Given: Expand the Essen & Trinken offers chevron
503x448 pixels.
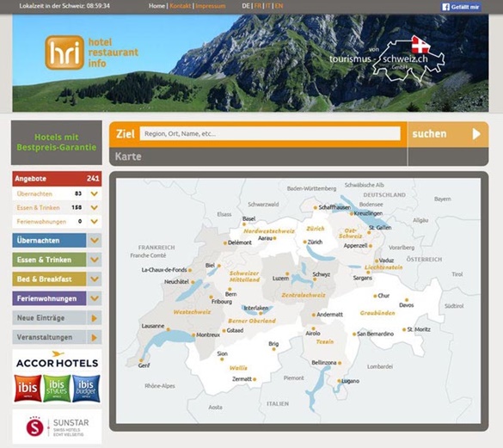Looking at the screenshot, I should coord(94,207).
